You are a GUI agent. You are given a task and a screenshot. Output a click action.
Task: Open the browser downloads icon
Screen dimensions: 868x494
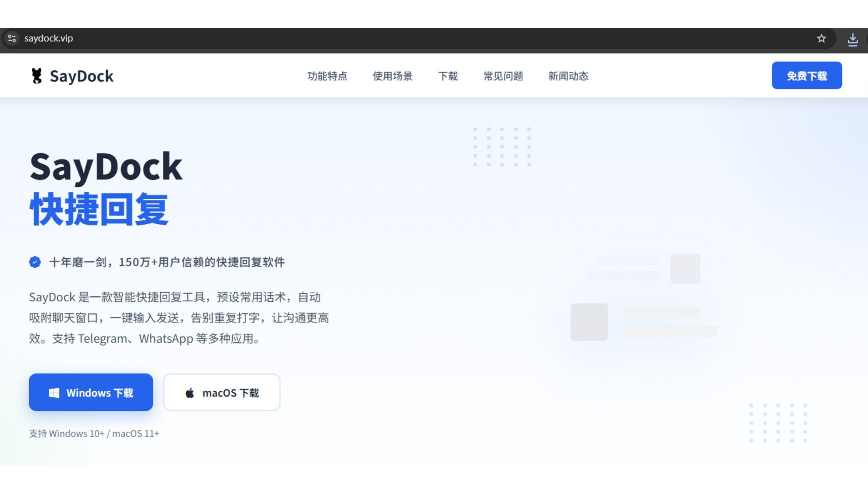pos(853,39)
